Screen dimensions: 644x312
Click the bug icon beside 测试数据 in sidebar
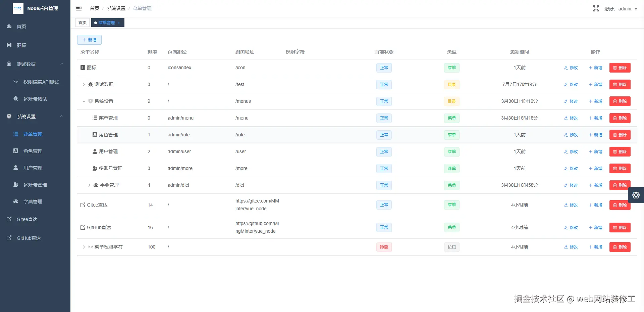click(9, 64)
